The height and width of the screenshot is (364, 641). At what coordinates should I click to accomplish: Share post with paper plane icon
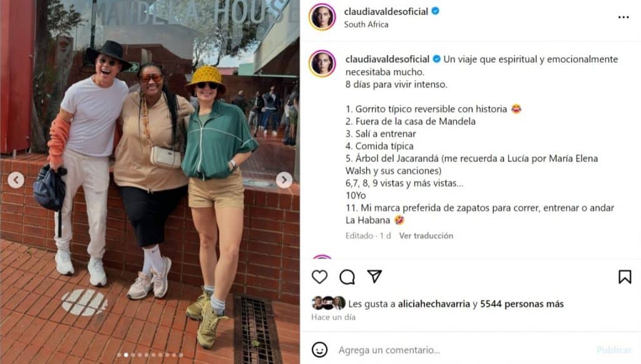tap(374, 276)
